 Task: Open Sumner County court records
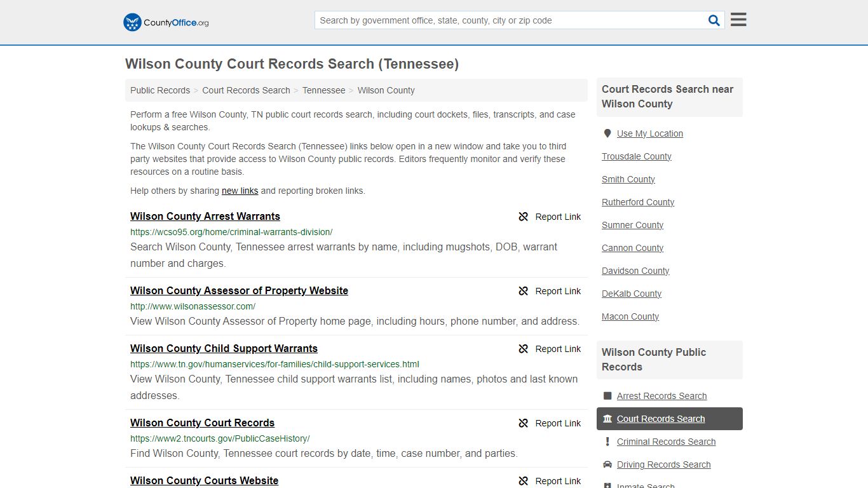tap(632, 225)
